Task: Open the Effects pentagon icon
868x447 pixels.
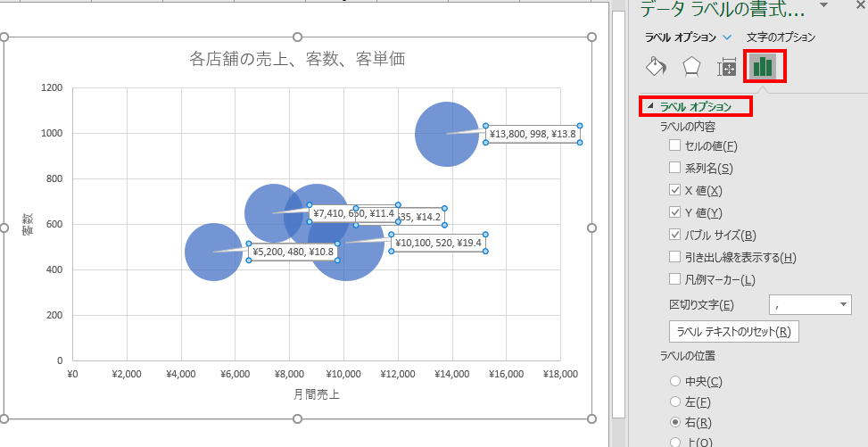Action: point(691,67)
